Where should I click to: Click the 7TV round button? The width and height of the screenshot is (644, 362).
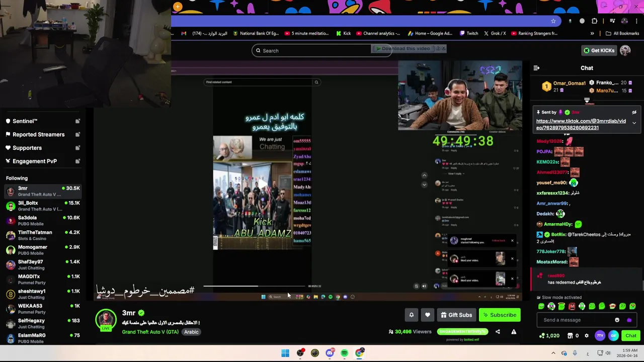pyautogui.click(x=600, y=335)
